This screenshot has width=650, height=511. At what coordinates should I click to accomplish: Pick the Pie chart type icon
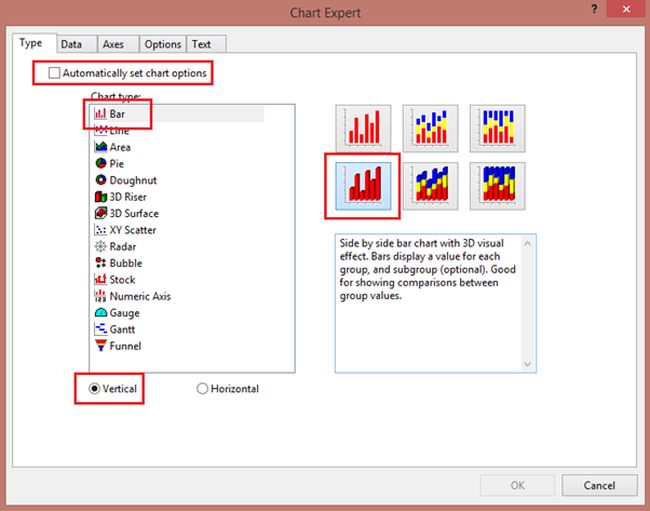click(100, 164)
